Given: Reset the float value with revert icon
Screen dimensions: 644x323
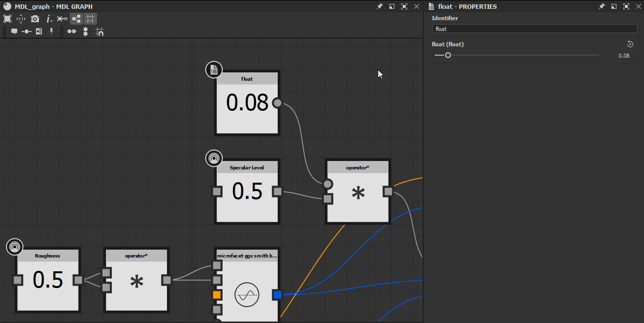Looking at the screenshot, I should click(630, 44).
